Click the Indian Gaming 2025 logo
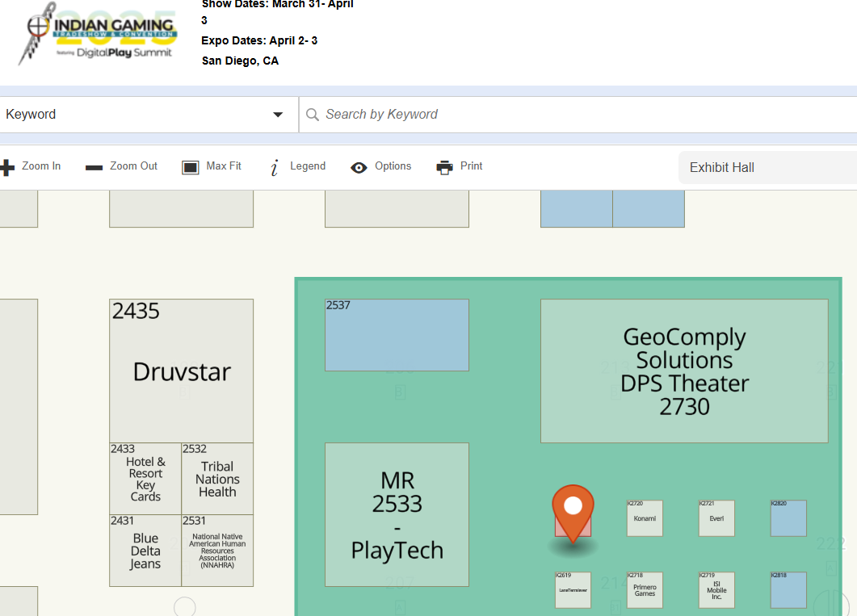Screen dimensions: 857x616 click(97, 34)
